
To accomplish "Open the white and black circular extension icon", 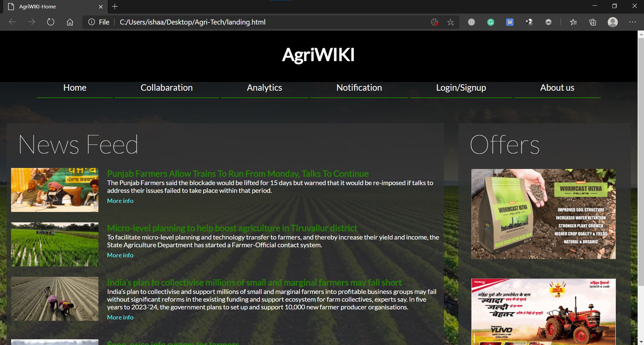I will point(529,22).
